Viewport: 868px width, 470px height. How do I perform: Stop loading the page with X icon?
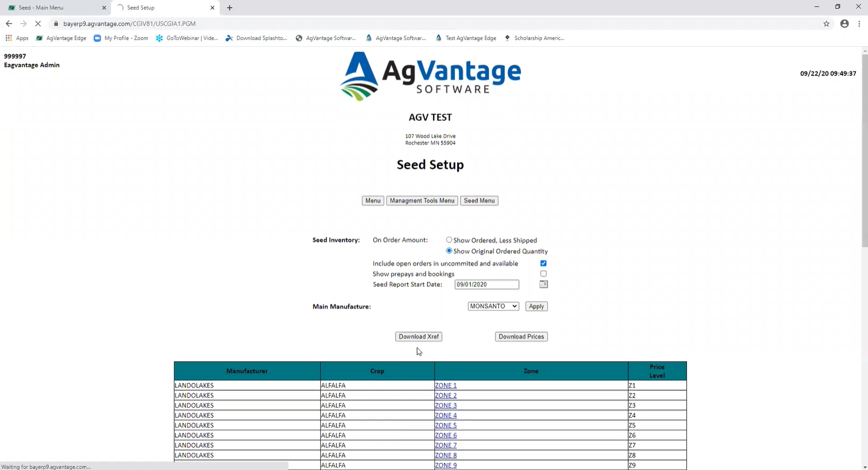click(38, 24)
